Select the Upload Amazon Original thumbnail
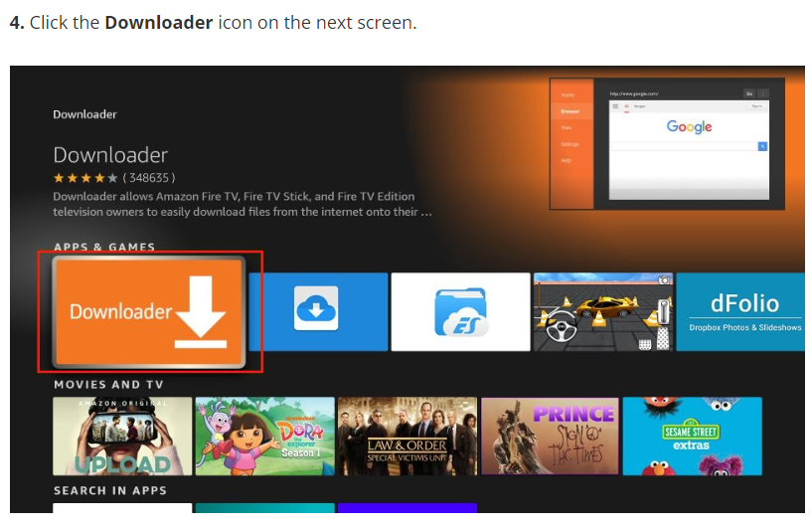Screen dimensions: 812x529 pos(122,437)
